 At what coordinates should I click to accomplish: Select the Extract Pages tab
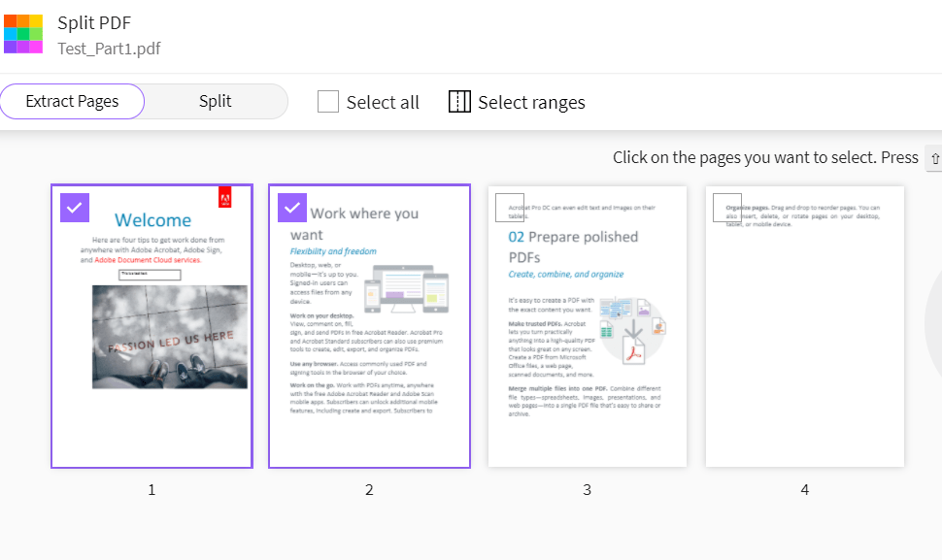[72, 101]
